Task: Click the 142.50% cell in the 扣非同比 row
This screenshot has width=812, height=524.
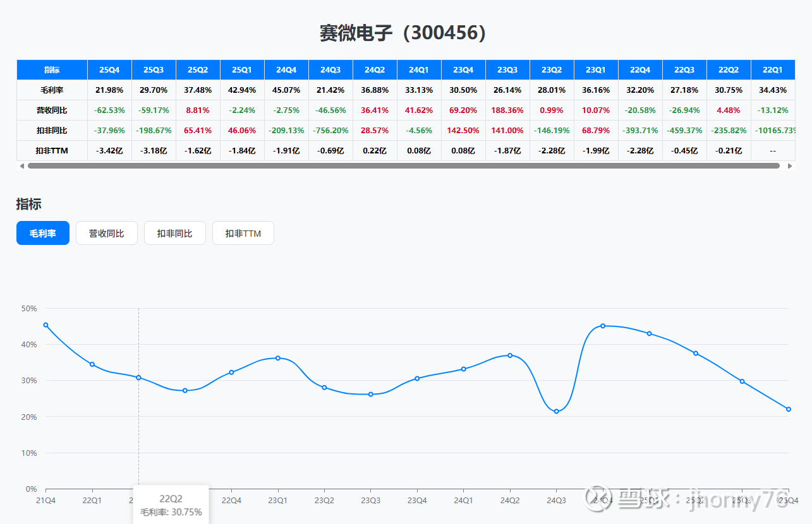Action: [464, 130]
